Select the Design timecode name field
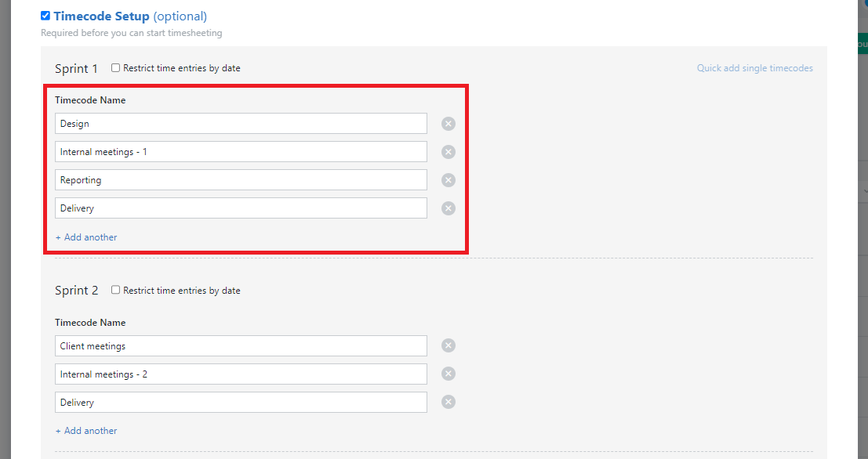Screen dimensions: 868x459 point(241,123)
